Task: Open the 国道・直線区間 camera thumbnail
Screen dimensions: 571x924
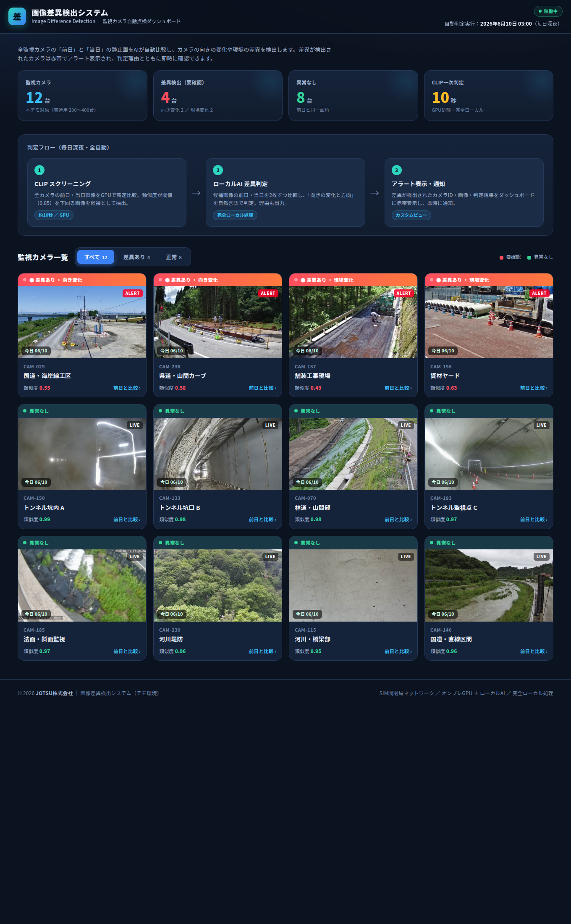Action: click(x=489, y=585)
